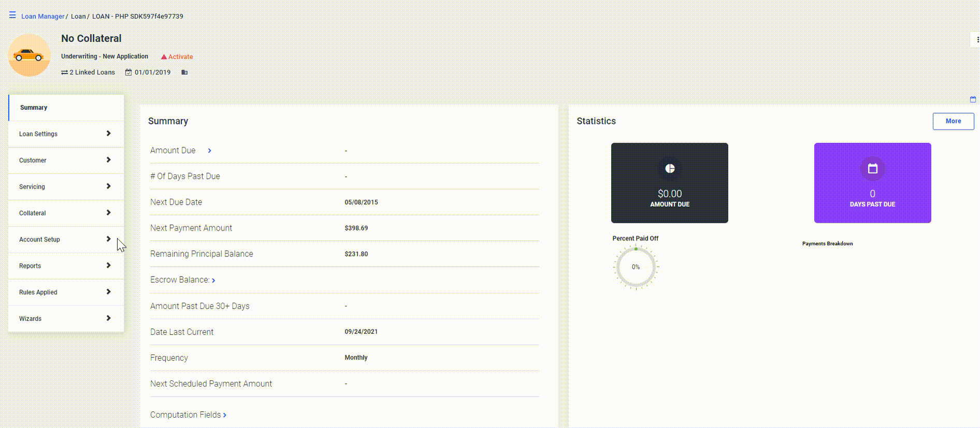Open Customer section in the sidebar
The image size is (980, 428).
point(66,160)
